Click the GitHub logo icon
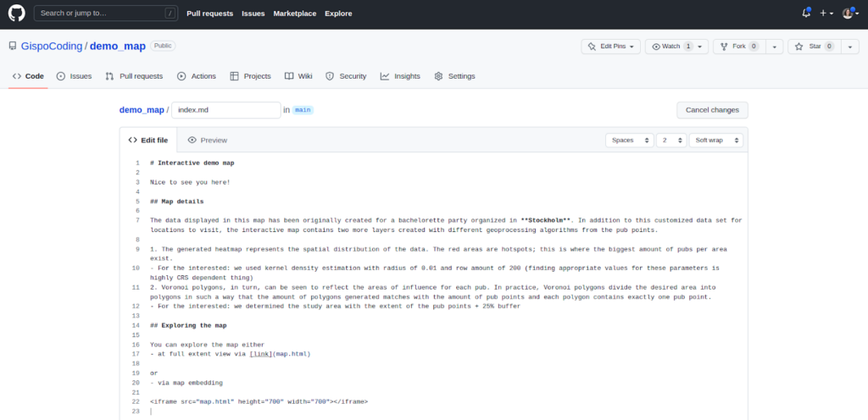 (x=17, y=13)
